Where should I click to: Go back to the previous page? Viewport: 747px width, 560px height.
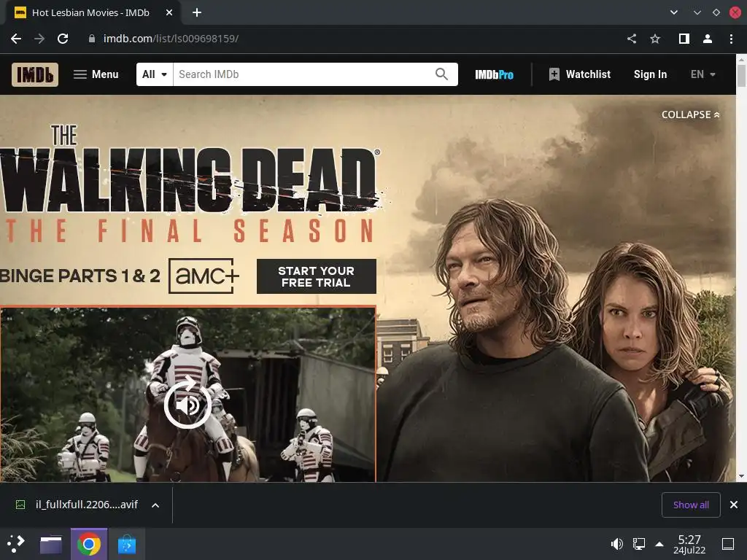coord(16,39)
